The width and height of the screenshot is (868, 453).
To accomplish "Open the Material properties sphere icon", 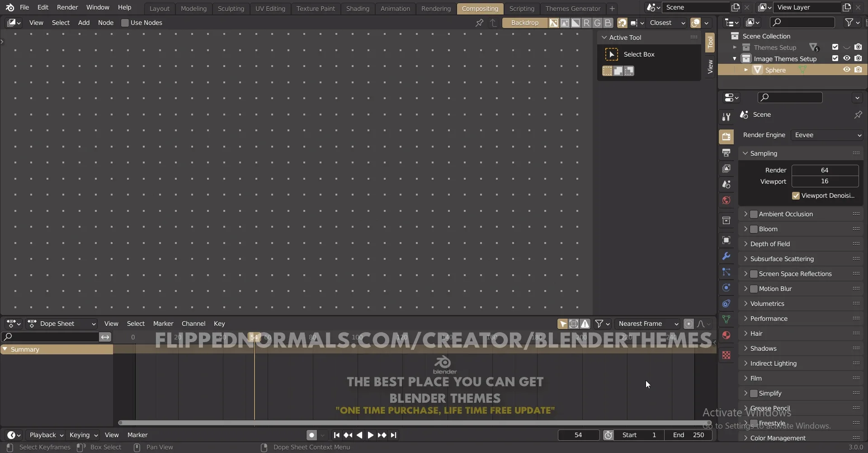I will click(726, 335).
